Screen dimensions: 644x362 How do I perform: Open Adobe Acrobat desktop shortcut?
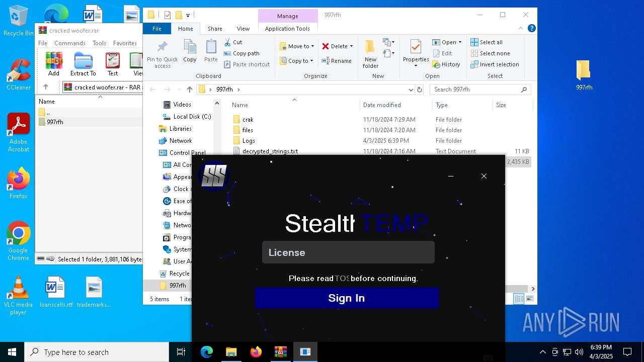[x=18, y=133]
